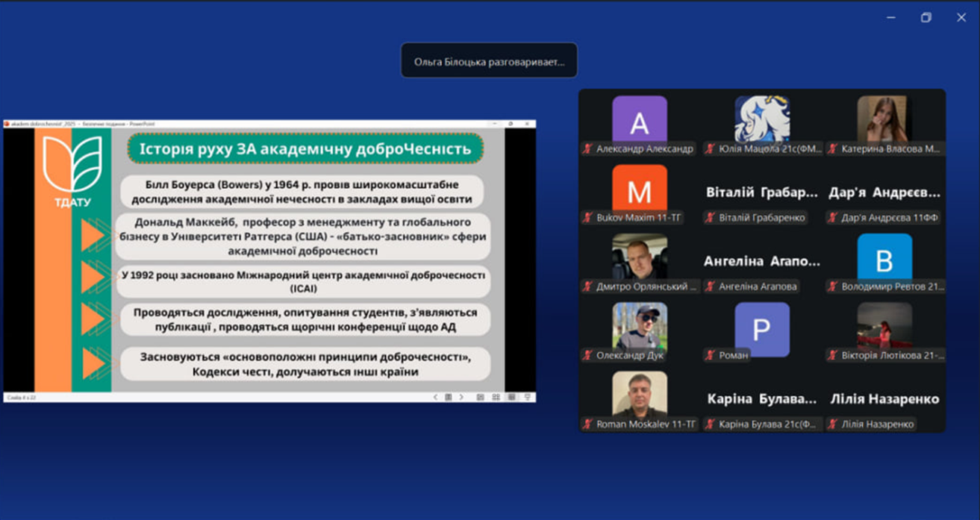
Task: Go to next slide in PowerPoint bar
Action: point(461,398)
